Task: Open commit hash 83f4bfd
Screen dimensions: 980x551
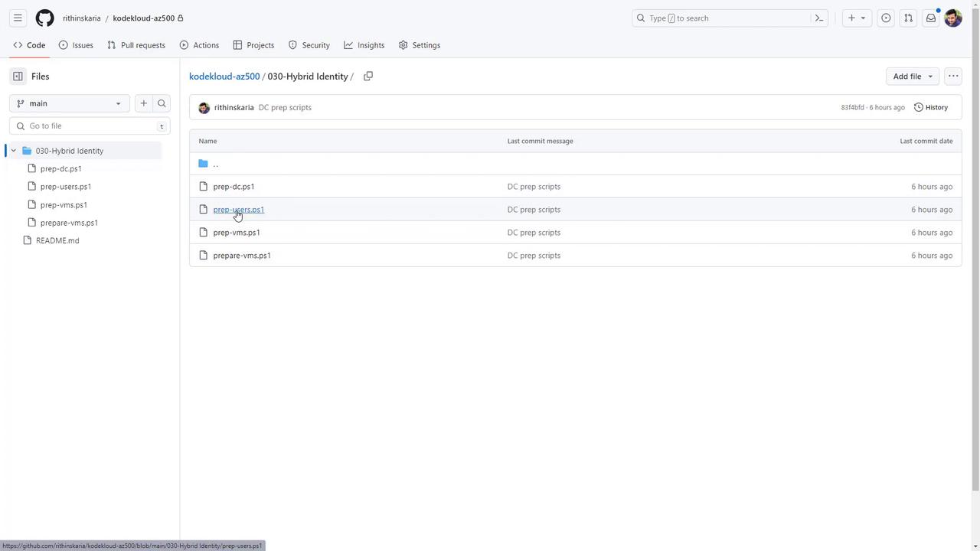Action: (x=852, y=107)
